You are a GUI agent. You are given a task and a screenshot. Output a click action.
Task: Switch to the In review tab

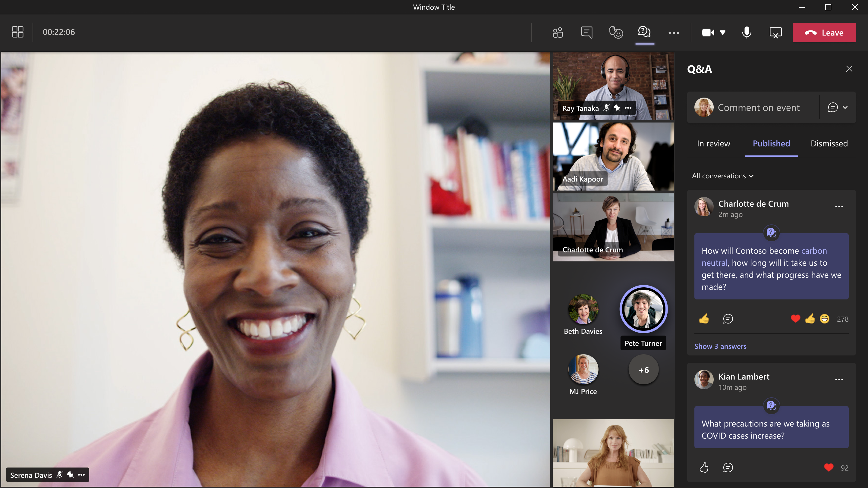pyautogui.click(x=713, y=143)
